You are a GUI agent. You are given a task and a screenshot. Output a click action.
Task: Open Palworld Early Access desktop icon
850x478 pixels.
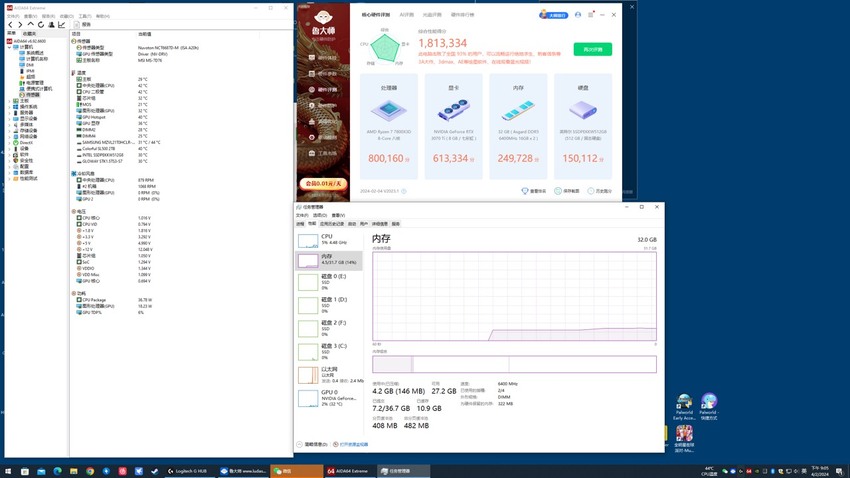click(684, 408)
